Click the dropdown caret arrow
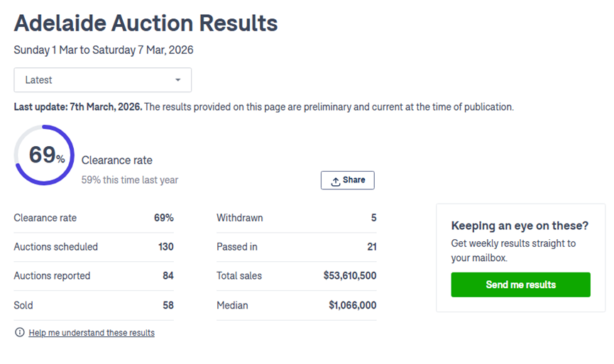Viewport: 614px width, 364px height. pos(177,80)
